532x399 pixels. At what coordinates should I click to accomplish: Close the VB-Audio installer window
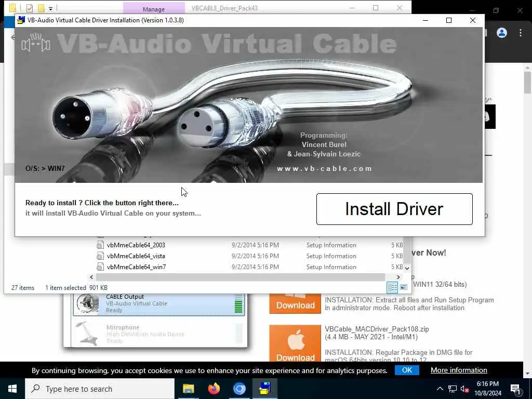pyautogui.click(x=473, y=20)
